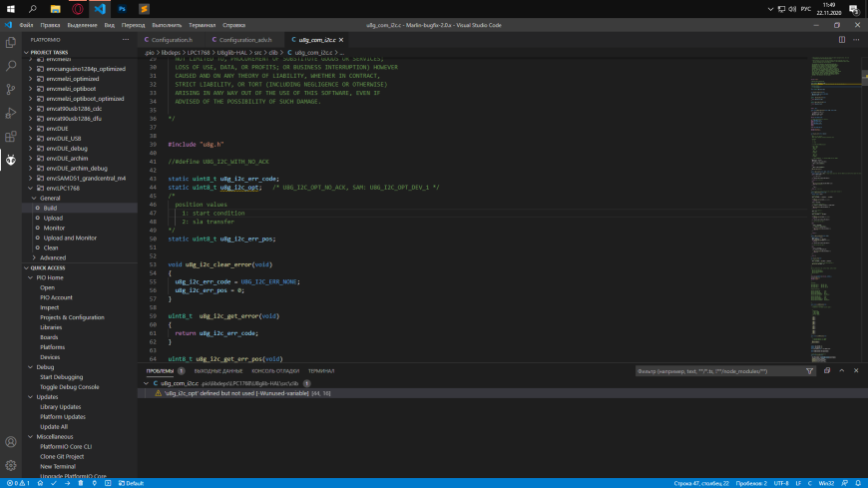Screen dimensions: 868x488
Task: Click the problems filter text field
Action: [718, 370]
